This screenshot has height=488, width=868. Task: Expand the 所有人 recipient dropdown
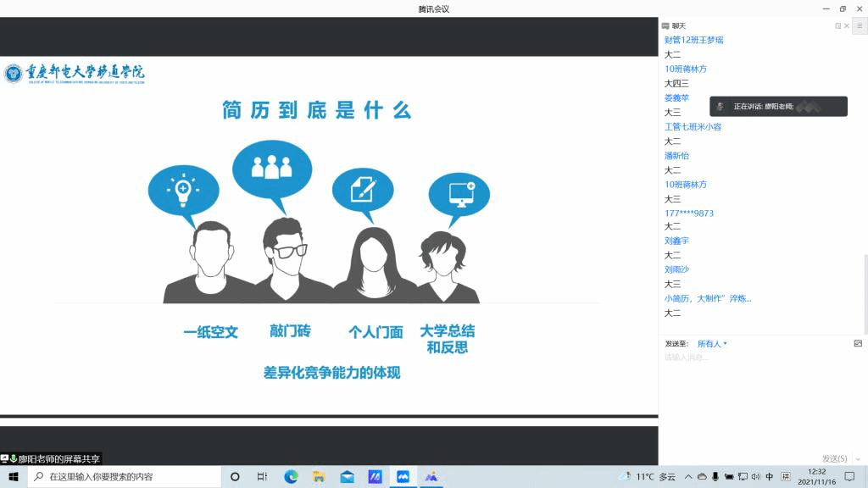[x=712, y=344]
